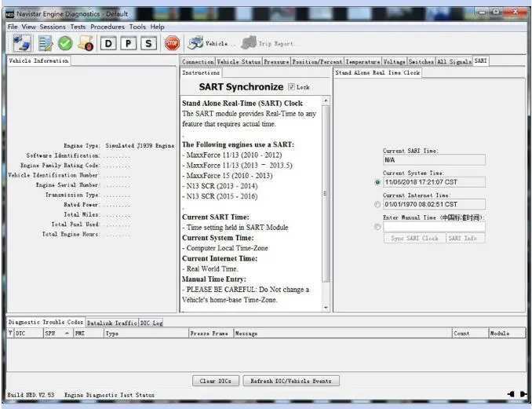Click the filter icon in DTC table header
Screen dimensions: 532x409
click(10, 333)
